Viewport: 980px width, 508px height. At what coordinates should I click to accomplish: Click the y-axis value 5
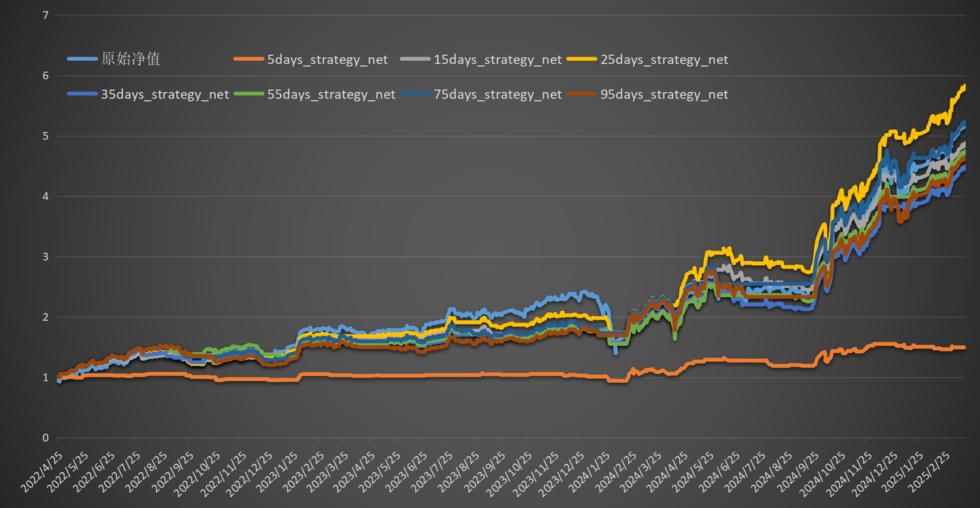tap(45, 136)
